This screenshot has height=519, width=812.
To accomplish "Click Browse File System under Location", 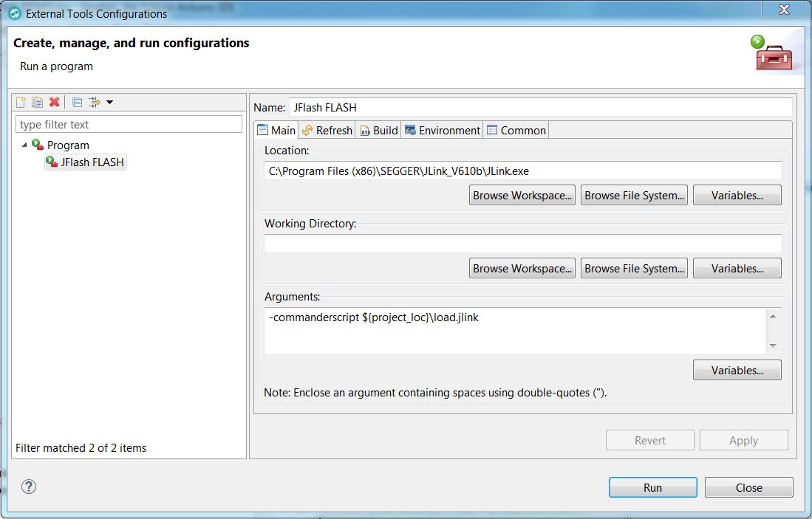I will 634,195.
